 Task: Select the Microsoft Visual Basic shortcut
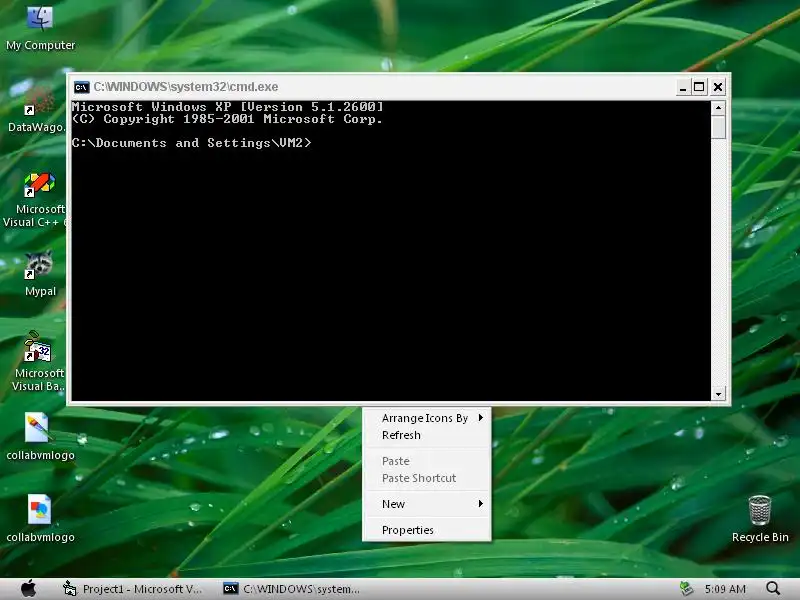tap(39, 361)
